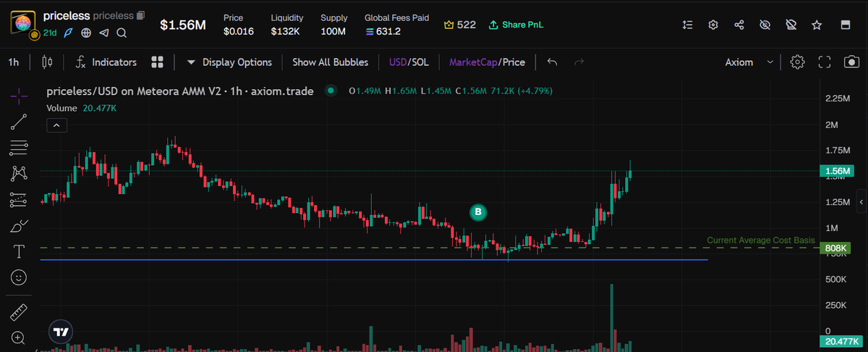
Task: Click the 21d token age label
Action: 50,33
